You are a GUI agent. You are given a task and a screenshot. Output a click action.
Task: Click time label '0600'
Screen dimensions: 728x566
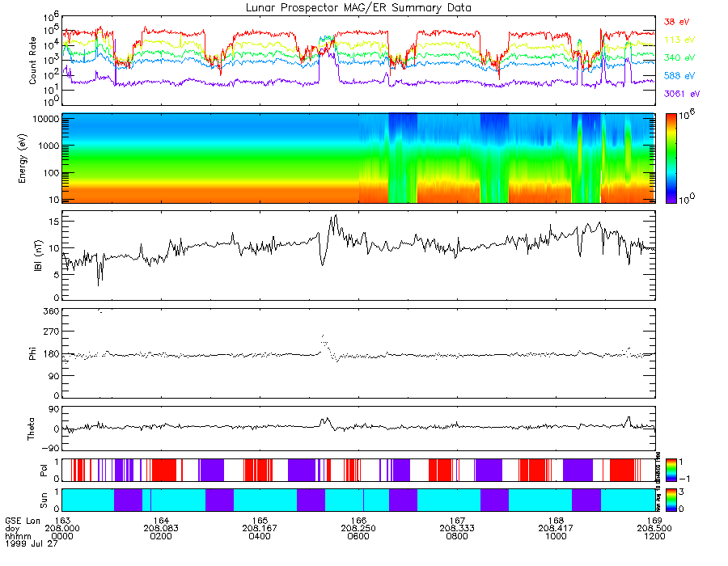point(358,536)
